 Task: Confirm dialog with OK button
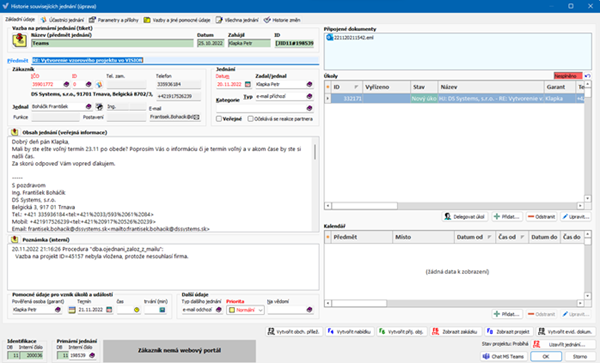click(546, 356)
